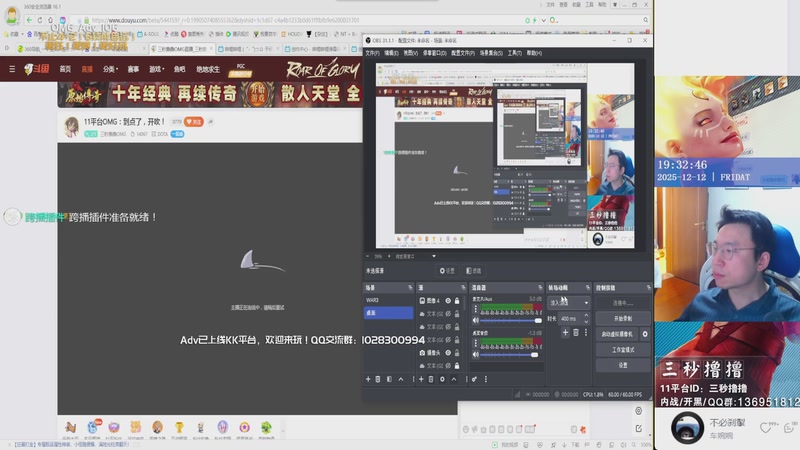800x450 pixels.
Task: Toggle lock on 摄像头 source
Action: pyautogui.click(x=457, y=353)
